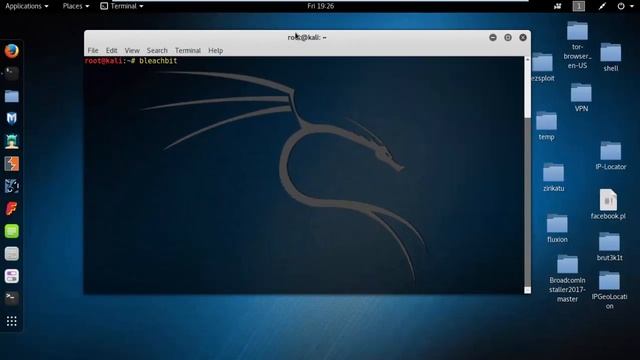Click the root@kali prompt text

tap(103, 61)
